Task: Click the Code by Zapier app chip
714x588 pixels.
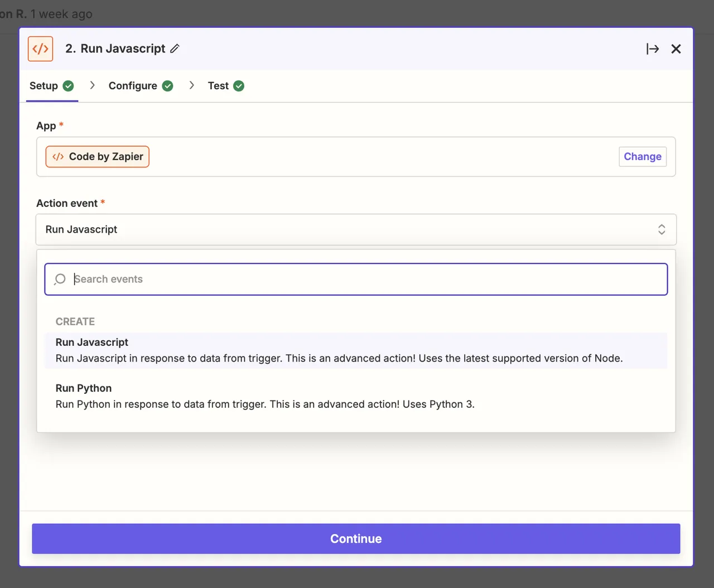Action: (98, 157)
